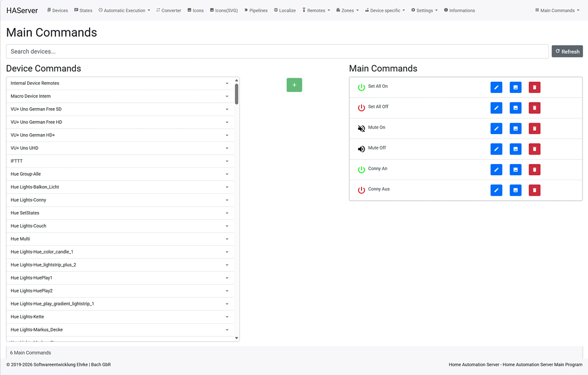Open the Devices page
The image size is (588, 375).
(x=57, y=10)
